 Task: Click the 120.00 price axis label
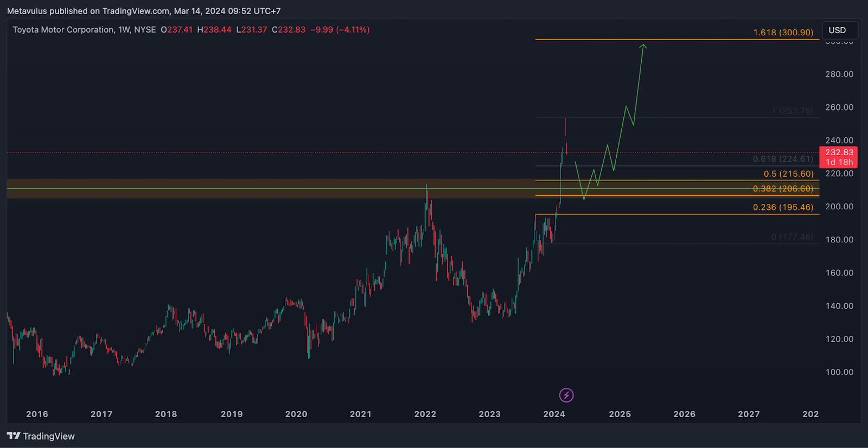click(x=839, y=339)
